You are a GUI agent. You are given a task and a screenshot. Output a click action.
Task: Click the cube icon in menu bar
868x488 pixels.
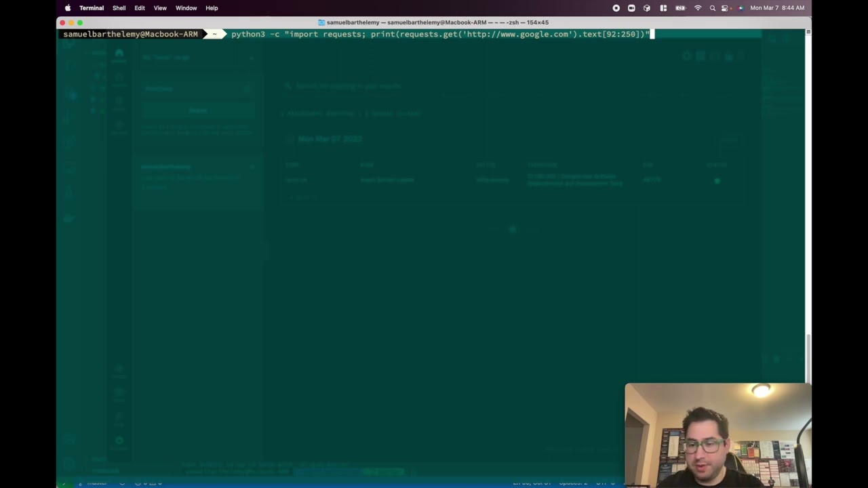point(647,8)
